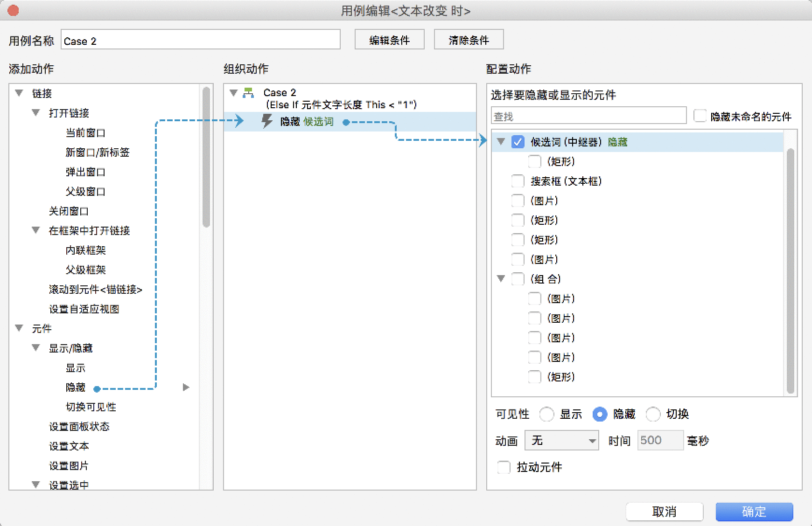This screenshot has width=812, height=526.
Task: Select the 弹出窗口 action
Action: tap(85, 172)
